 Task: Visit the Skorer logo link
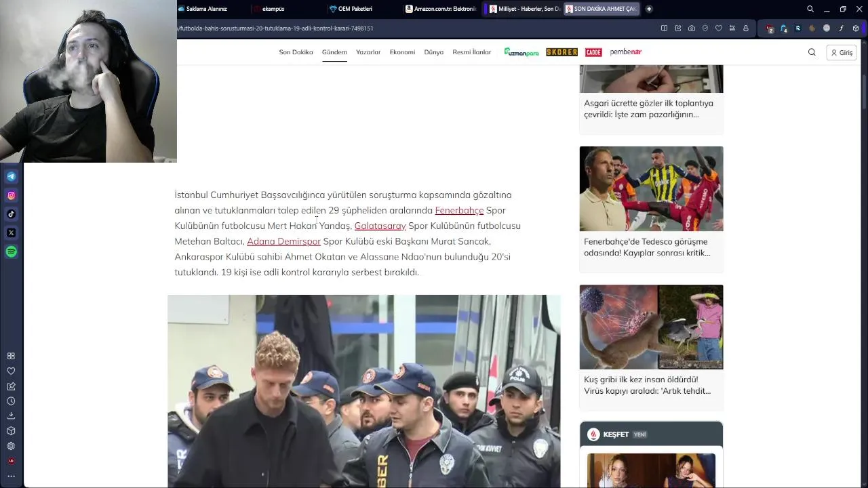(561, 52)
